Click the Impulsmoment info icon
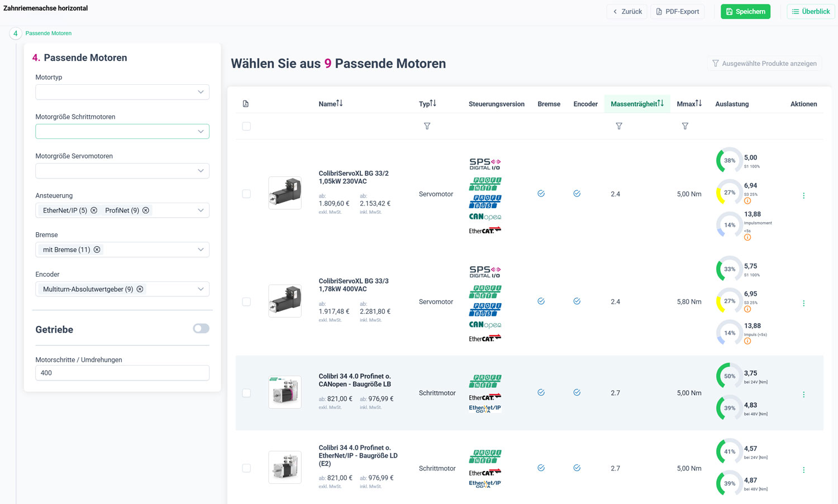Viewport: 838px width, 504px height. 747,237
